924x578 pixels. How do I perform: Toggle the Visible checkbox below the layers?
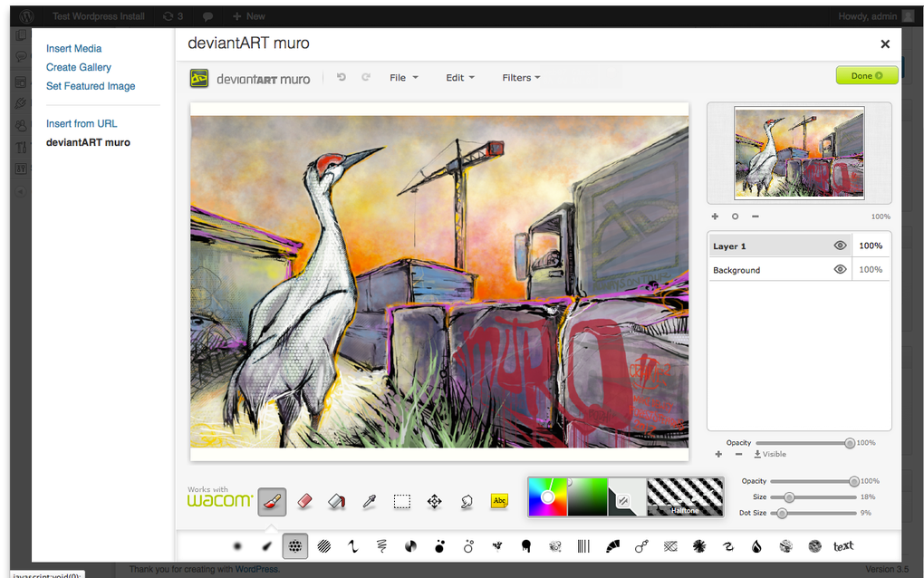(x=769, y=454)
